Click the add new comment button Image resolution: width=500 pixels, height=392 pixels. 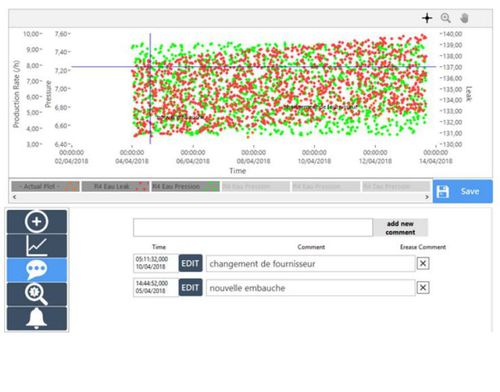400,228
